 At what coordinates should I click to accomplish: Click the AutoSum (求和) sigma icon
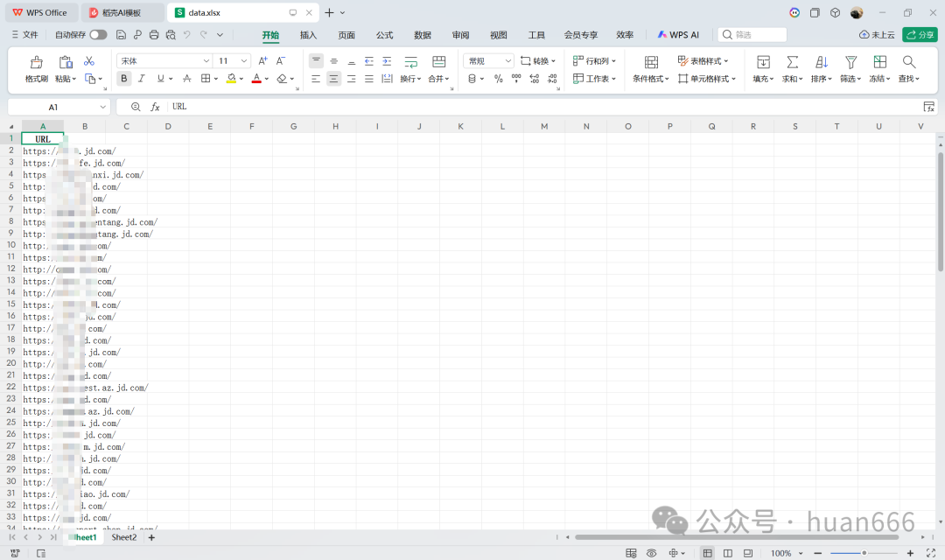792,62
